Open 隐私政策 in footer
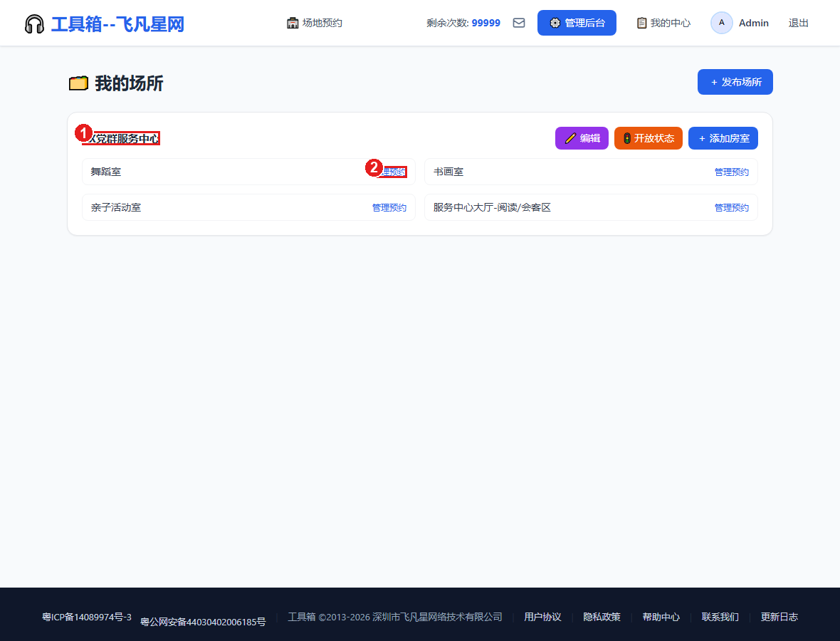 point(602,617)
